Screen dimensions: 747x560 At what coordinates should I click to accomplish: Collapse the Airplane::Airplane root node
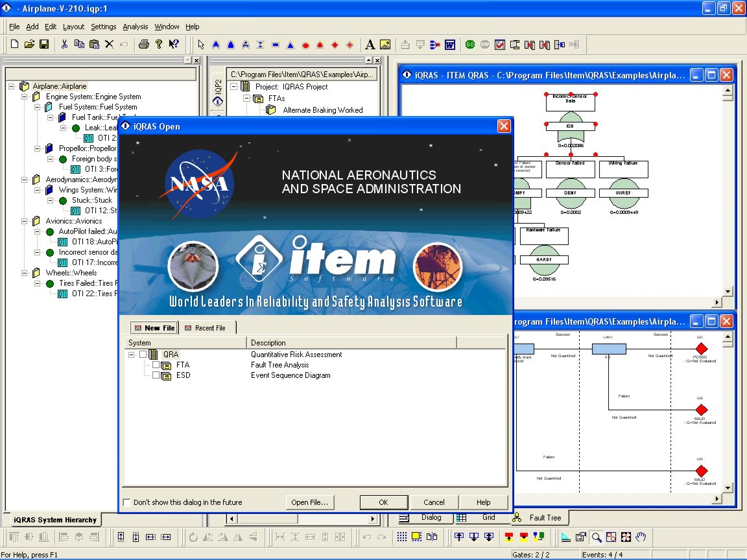pos(12,86)
